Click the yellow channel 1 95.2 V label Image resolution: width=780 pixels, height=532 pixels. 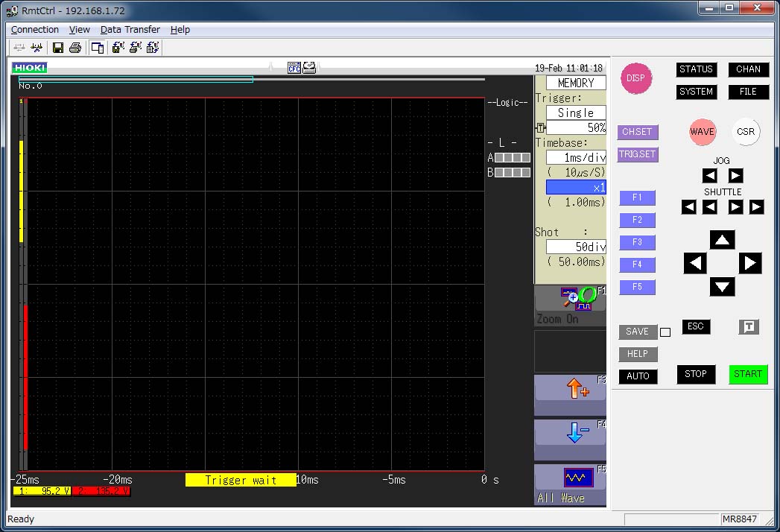42,492
